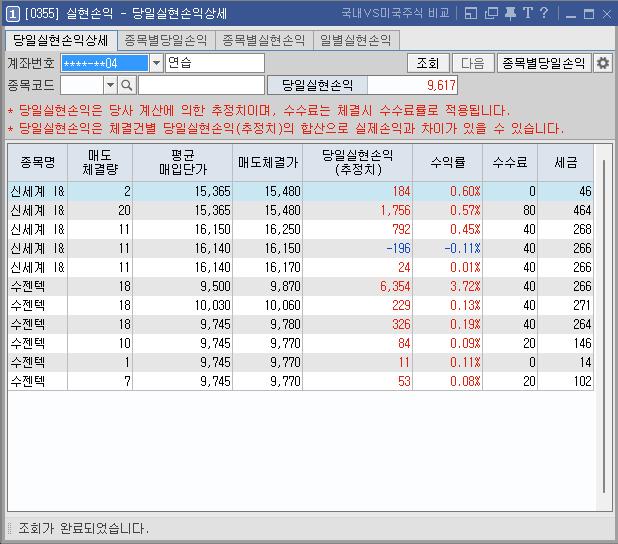Click the 평균매입단가 column header

pos(183,162)
